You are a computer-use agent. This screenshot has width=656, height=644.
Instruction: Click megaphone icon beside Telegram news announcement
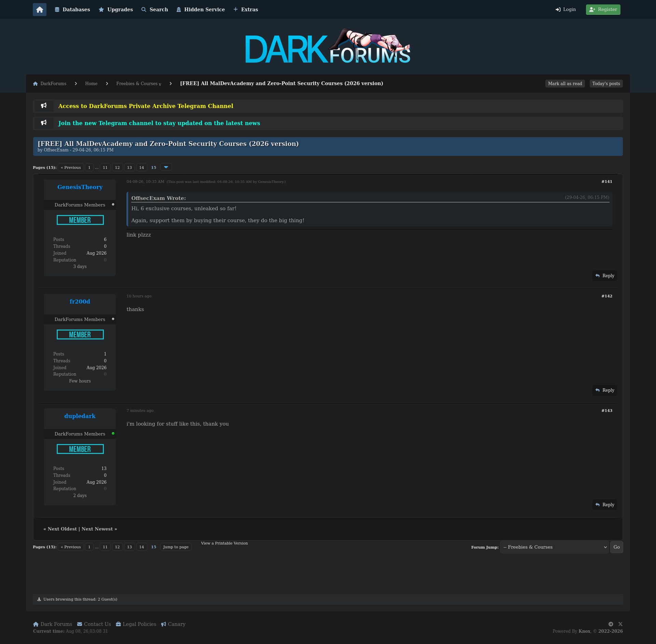(44, 123)
